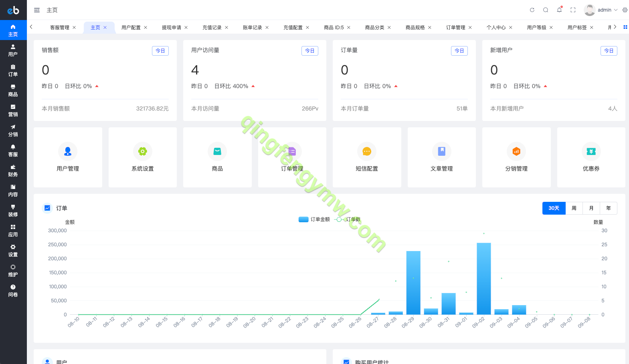Switch to the 充值记录 tab
The height and width of the screenshot is (364, 629).
tap(212, 28)
